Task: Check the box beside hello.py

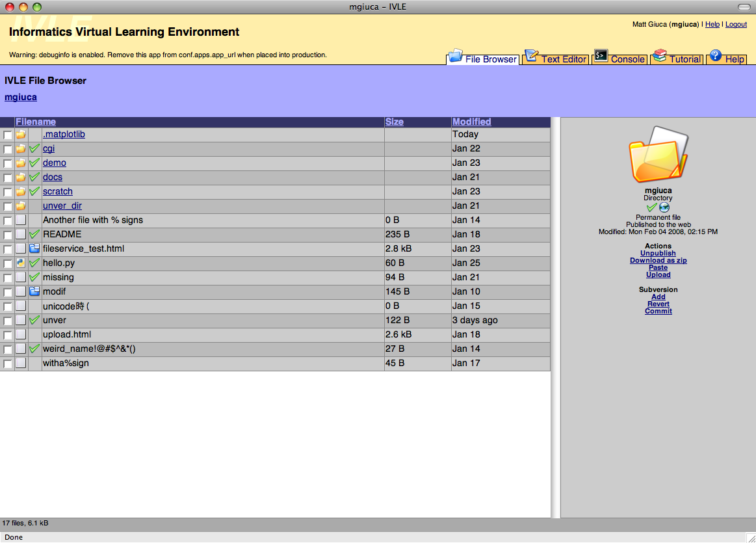Action: pyautogui.click(x=8, y=264)
